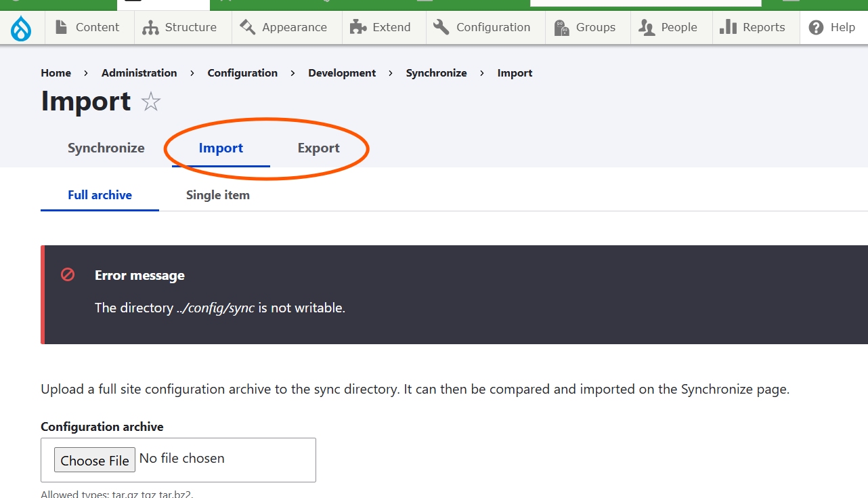Open the Single item subtab

tap(217, 194)
